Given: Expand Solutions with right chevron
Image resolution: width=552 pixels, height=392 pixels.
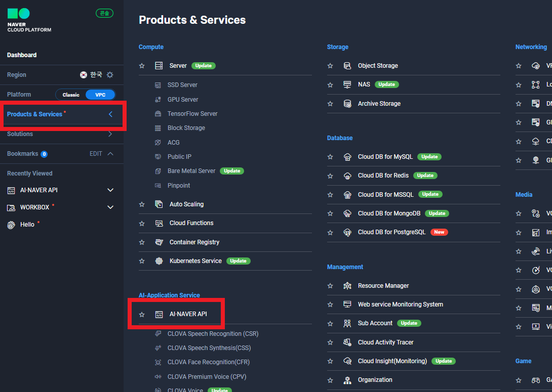Looking at the screenshot, I should coord(110,134).
